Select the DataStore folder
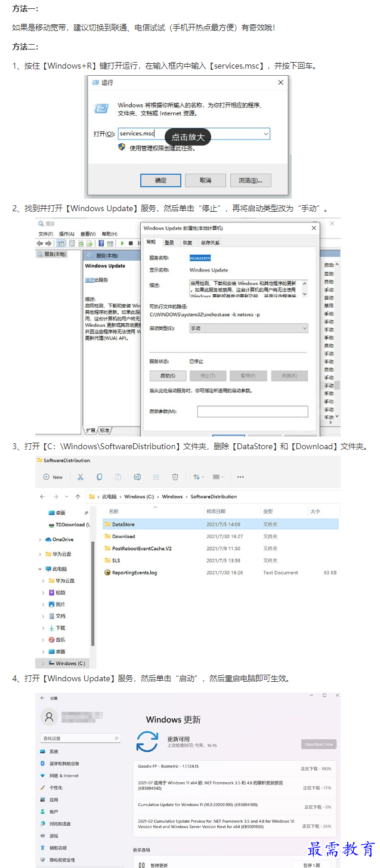Screen dimensions: 380x868 click(x=220, y=524)
